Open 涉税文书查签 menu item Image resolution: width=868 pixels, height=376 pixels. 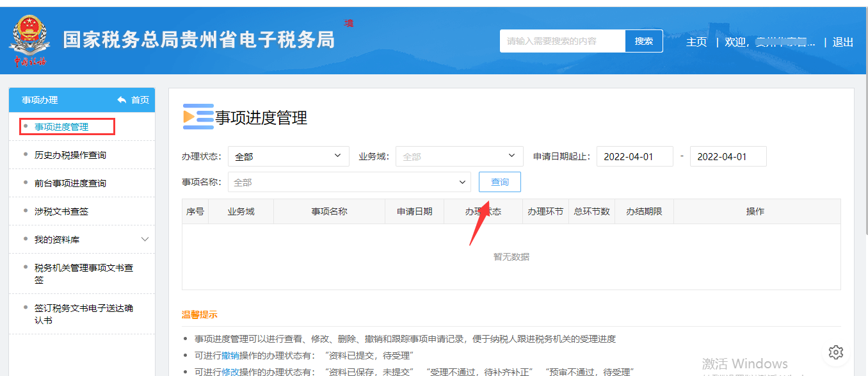[x=61, y=211]
